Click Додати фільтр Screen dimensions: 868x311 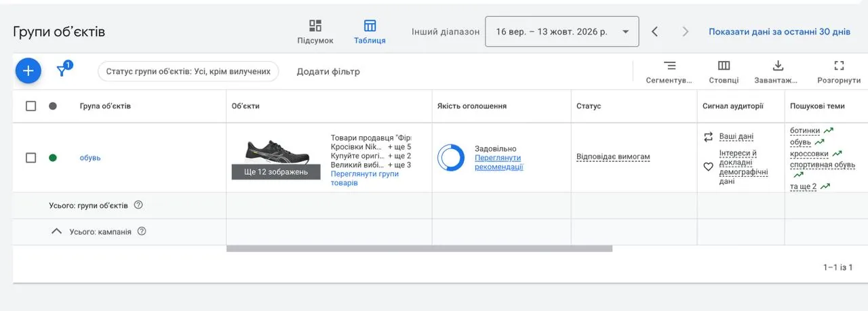[x=328, y=71]
